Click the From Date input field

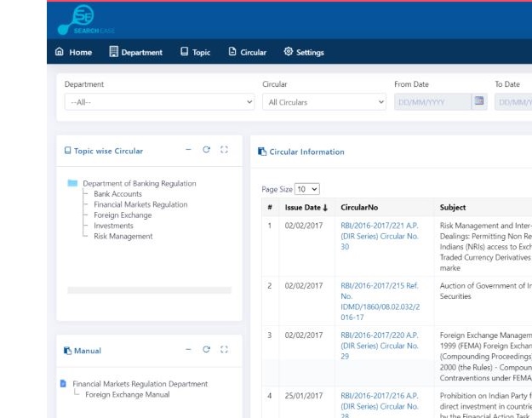432,102
